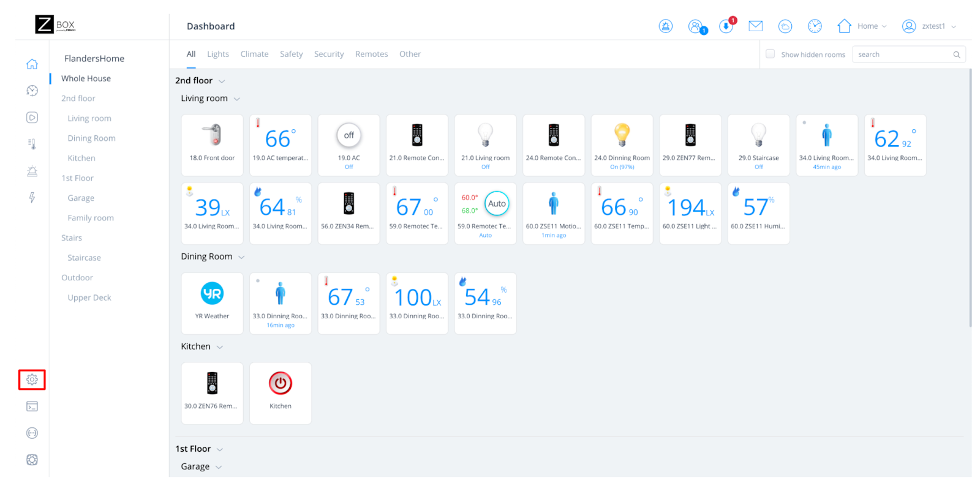980x497 pixels.
Task: Click the ZBOX logo
Action: (x=55, y=24)
